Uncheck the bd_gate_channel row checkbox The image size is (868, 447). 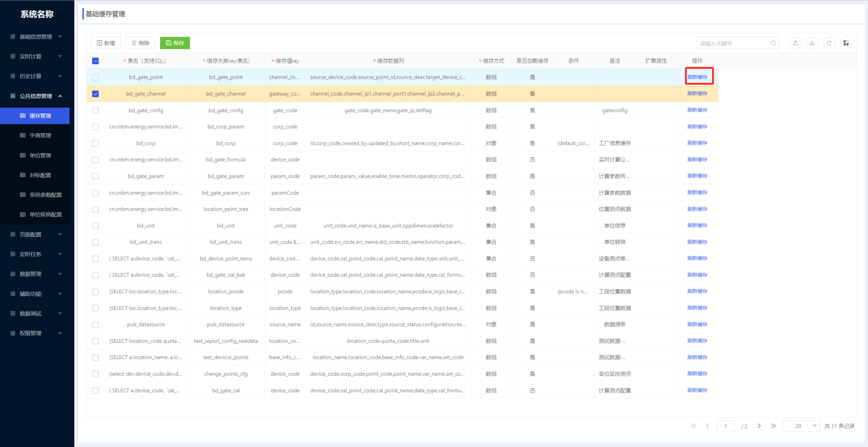(x=95, y=94)
